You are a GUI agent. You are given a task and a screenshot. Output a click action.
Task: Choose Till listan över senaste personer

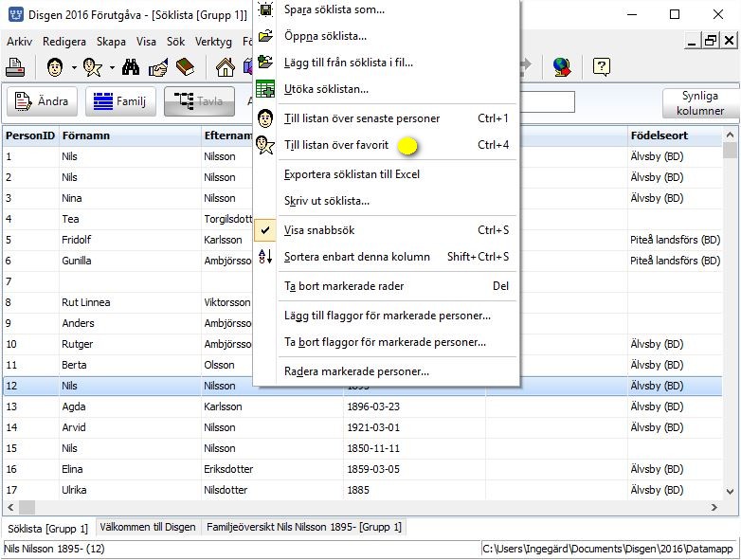tap(387, 118)
